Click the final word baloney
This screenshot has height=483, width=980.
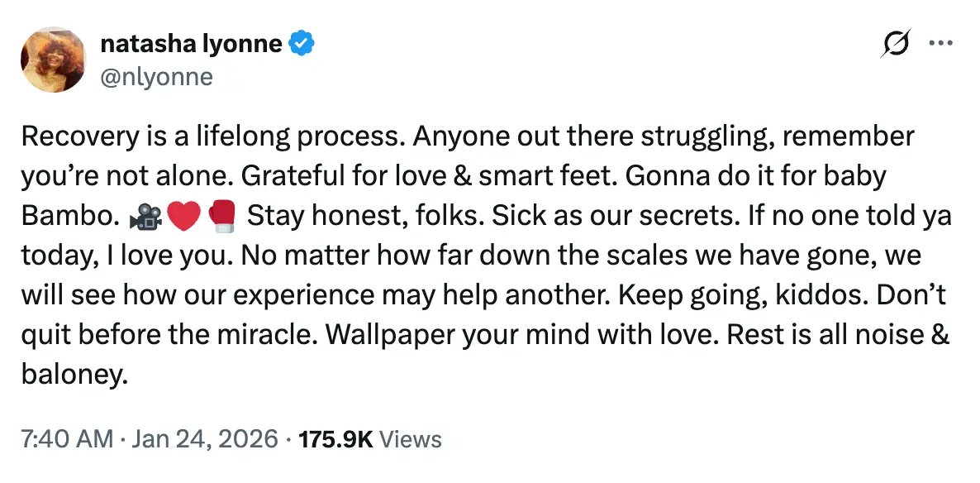click(74, 374)
